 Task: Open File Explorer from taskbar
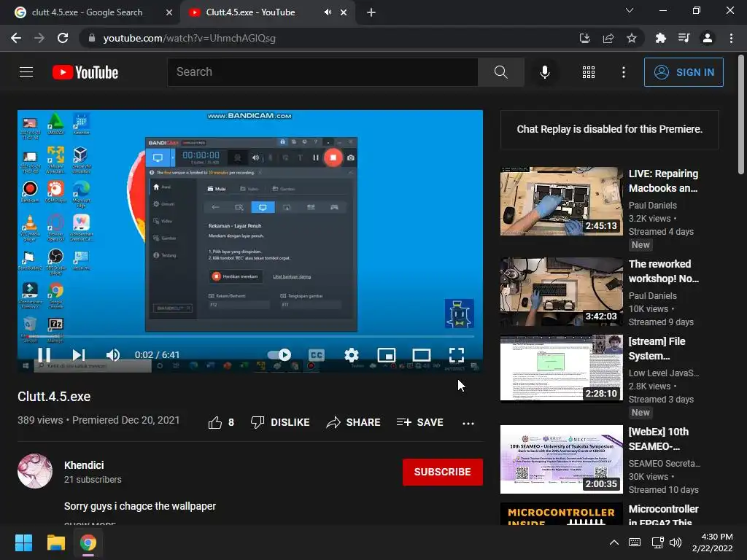(x=55, y=542)
